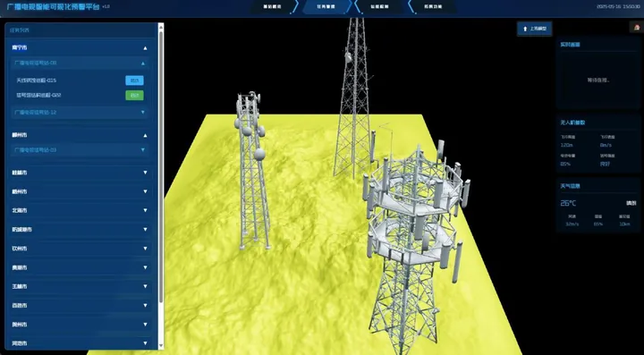Select the task row ending in -015
The image size is (644, 355).
80,80
